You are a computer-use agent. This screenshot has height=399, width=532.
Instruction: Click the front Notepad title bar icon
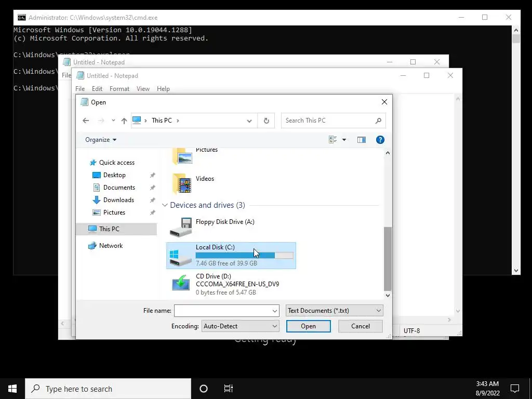click(x=80, y=75)
